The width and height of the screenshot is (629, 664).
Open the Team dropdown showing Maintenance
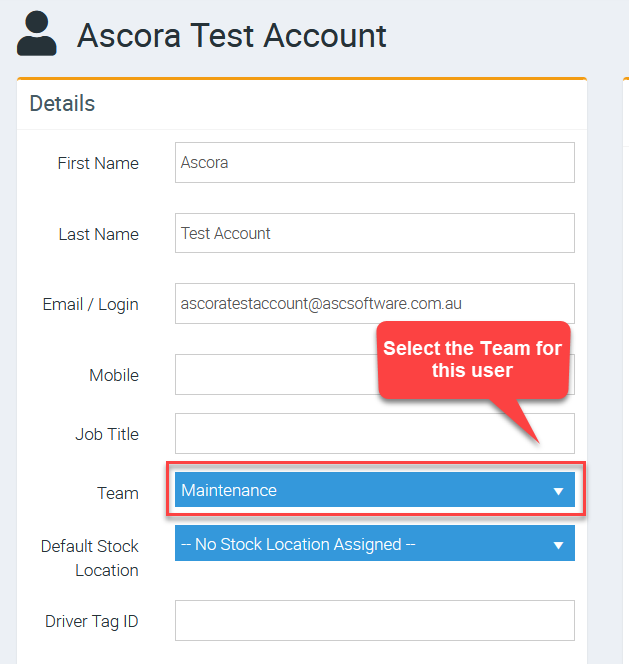(x=374, y=490)
